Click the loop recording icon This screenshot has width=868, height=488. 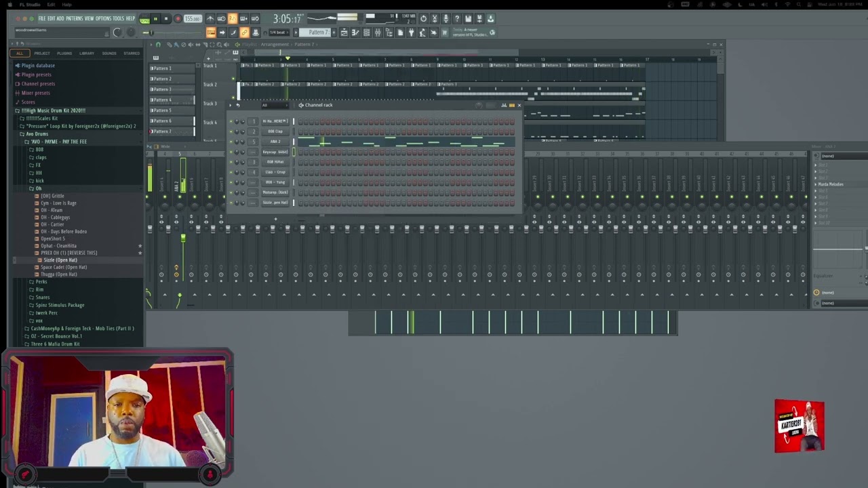click(255, 18)
